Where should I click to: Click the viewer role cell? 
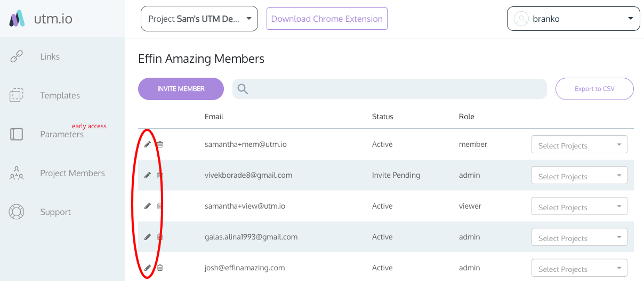470,206
